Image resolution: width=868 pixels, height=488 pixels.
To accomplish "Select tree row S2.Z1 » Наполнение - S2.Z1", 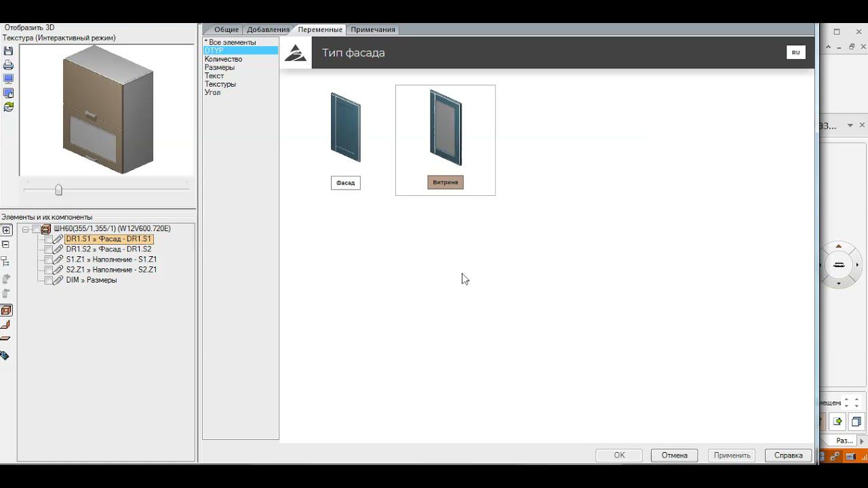I will pos(111,270).
